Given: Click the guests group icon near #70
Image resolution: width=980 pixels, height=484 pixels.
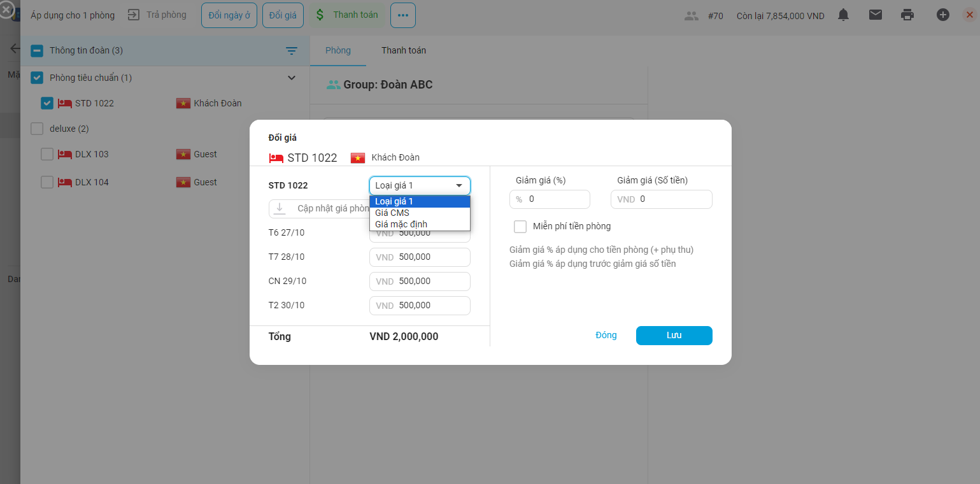Looking at the screenshot, I should (x=692, y=16).
